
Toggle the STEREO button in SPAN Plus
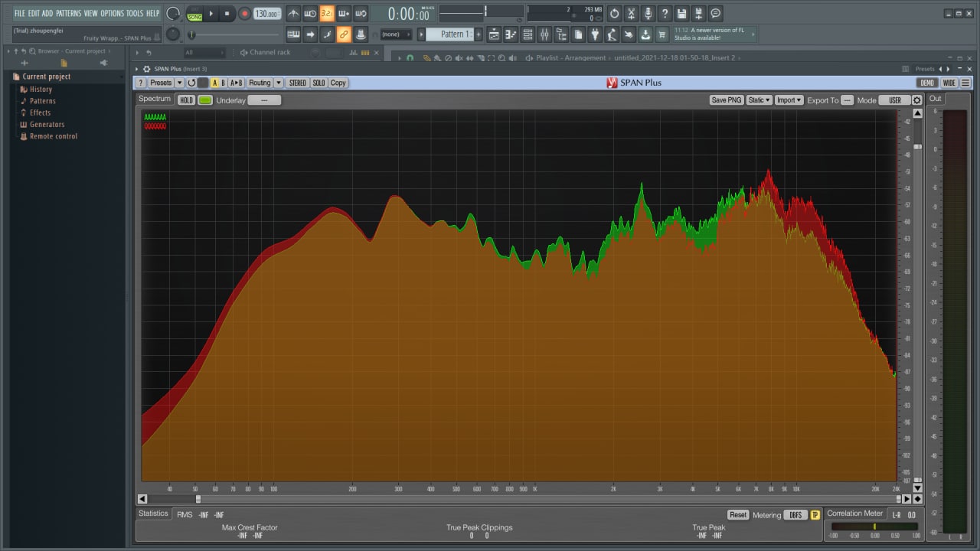point(297,83)
